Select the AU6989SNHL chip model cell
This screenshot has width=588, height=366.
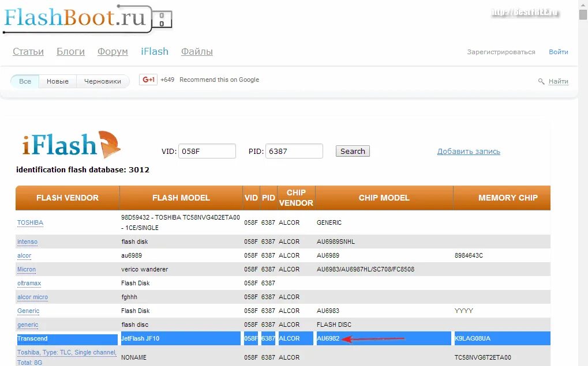click(x=336, y=242)
